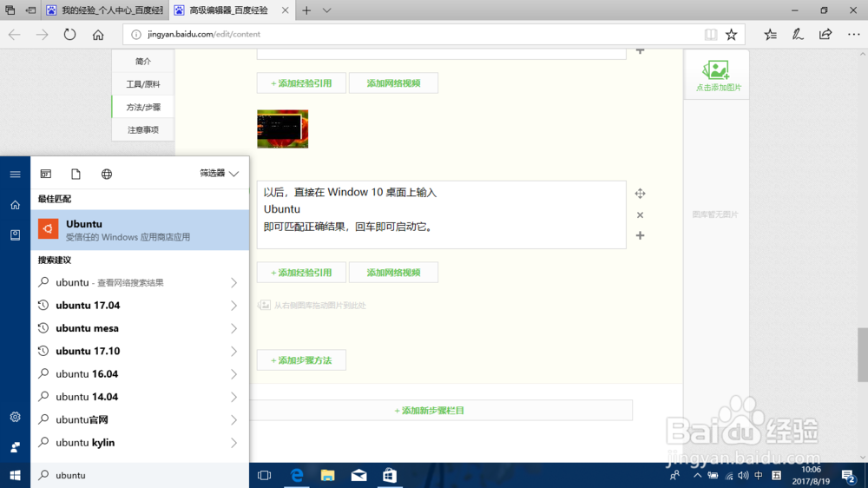Jump to 方法/步骤 section
Image resolution: width=868 pixels, height=488 pixels.
click(x=143, y=107)
